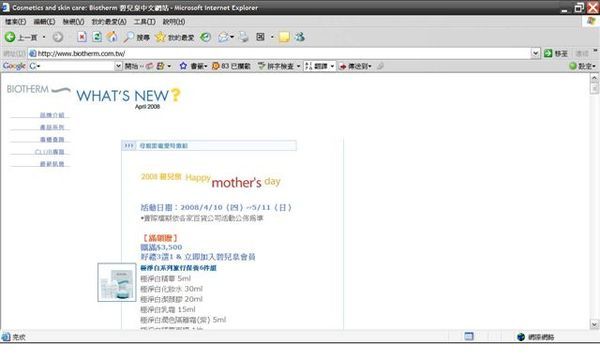
Task: Click the status bar Internet zone globe icon
Action: [521, 337]
